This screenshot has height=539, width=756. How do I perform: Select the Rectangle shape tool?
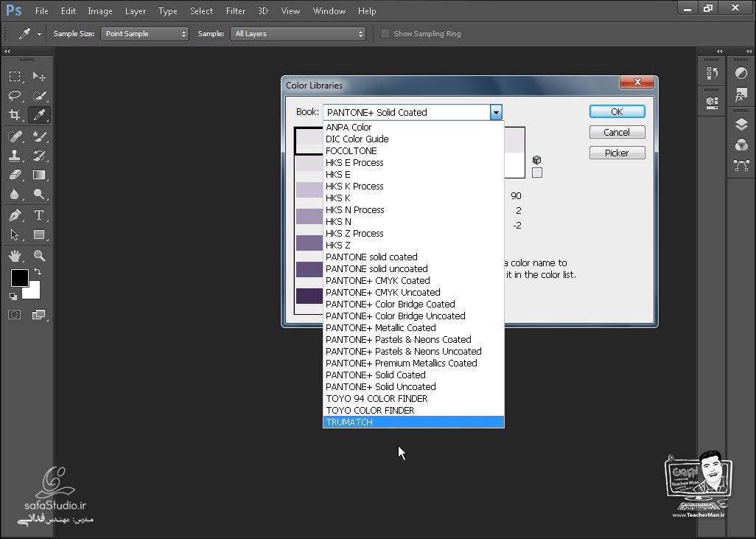(39, 234)
